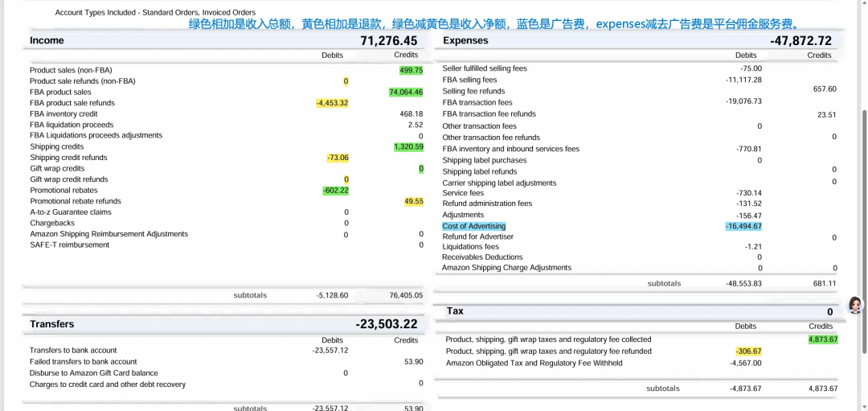Viewport: 868px width, 411px height.
Task: Click the Transfers to bank account label
Action: [73, 351]
